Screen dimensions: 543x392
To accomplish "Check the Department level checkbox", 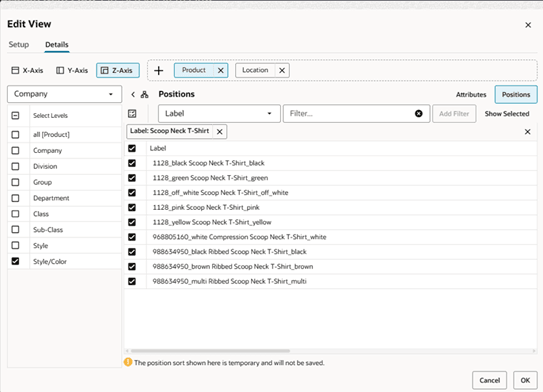I will click(15, 198).
